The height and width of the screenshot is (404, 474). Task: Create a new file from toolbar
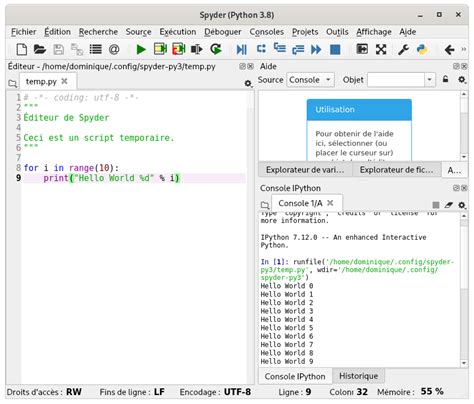22,50
